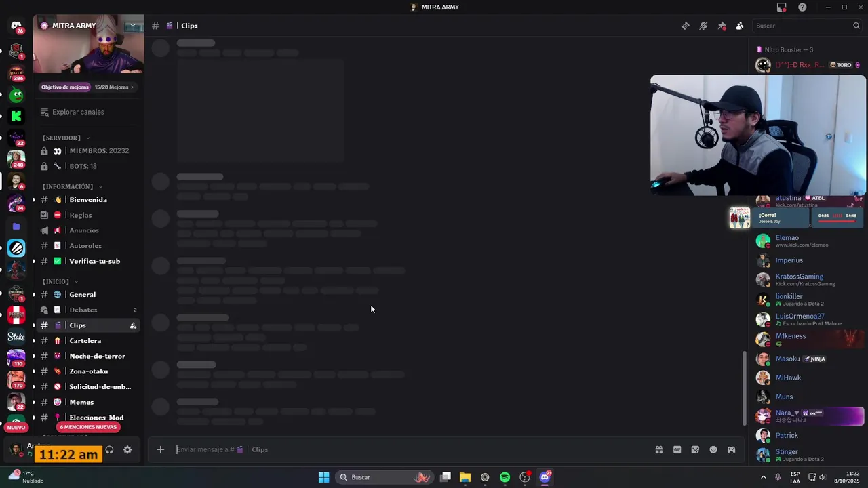868x488 pixels.
Task: Open the emoji picker icon
Action: pos(713,449)
